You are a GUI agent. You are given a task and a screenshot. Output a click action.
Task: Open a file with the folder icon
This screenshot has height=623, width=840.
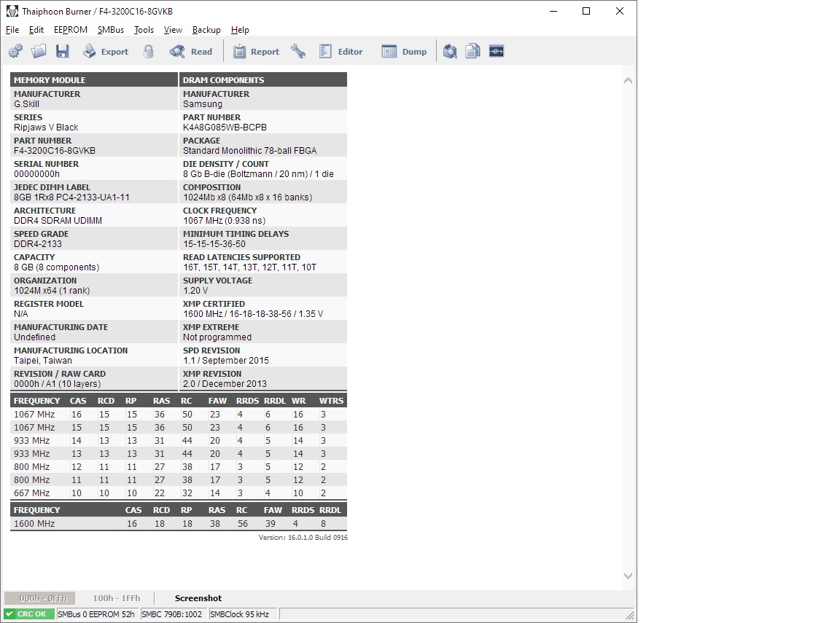click(x=39, y=52)
